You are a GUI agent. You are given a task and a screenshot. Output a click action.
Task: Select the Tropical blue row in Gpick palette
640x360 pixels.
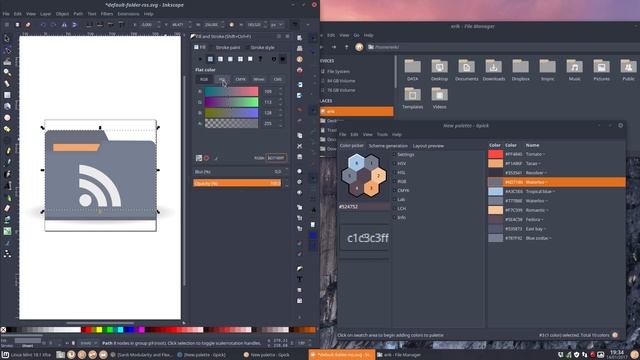[x=557, y=191]
